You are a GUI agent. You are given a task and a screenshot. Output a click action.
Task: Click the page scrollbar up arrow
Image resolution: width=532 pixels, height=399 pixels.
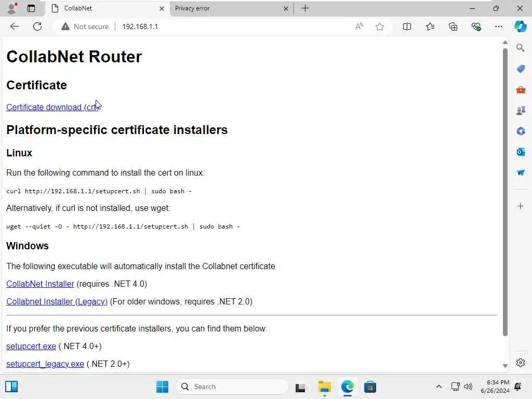[x=505, y=43]
